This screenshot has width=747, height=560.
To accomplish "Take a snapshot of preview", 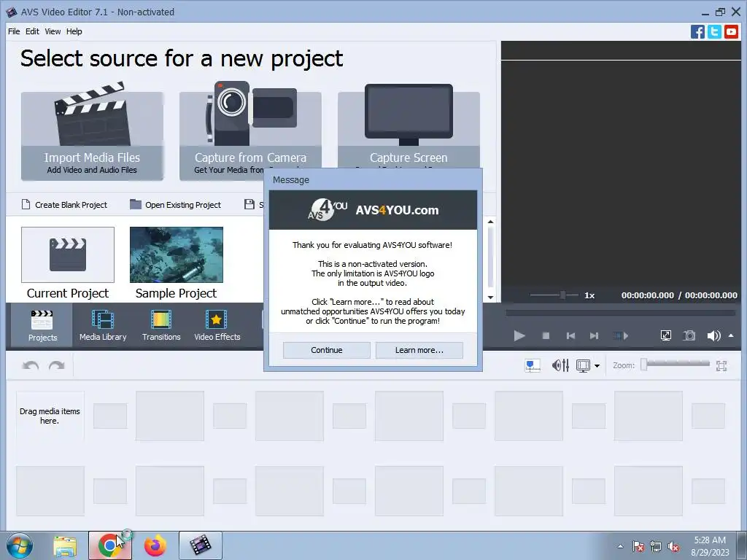I will pos(689,335).
